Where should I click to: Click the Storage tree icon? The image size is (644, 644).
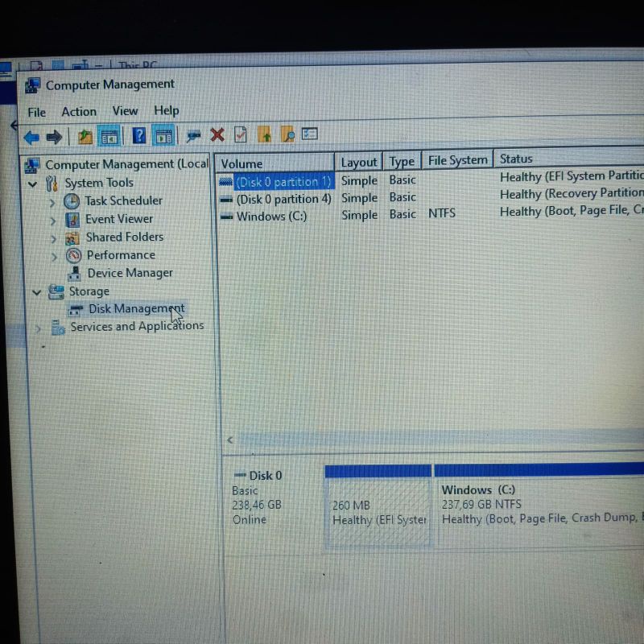[x=56, y=292]
